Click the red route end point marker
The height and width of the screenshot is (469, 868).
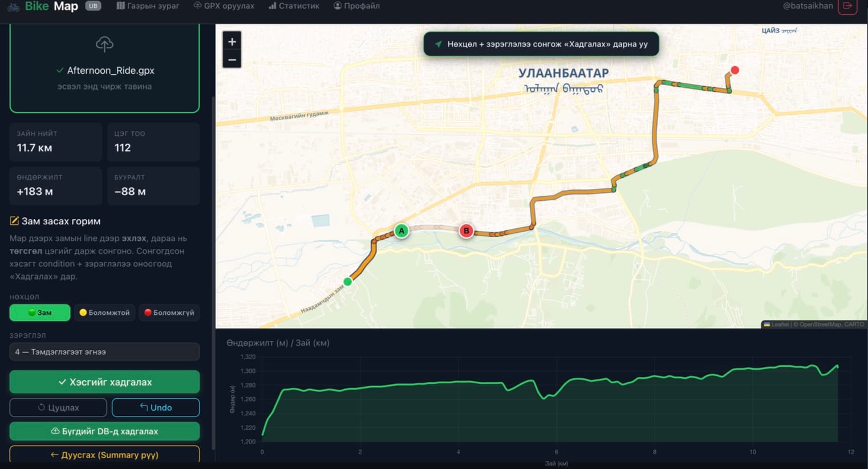(735, 70)
